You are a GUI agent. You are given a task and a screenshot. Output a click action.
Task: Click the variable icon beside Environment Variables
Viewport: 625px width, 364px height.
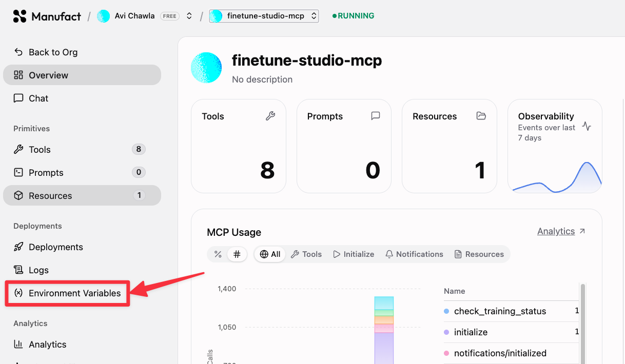[18, 293]
